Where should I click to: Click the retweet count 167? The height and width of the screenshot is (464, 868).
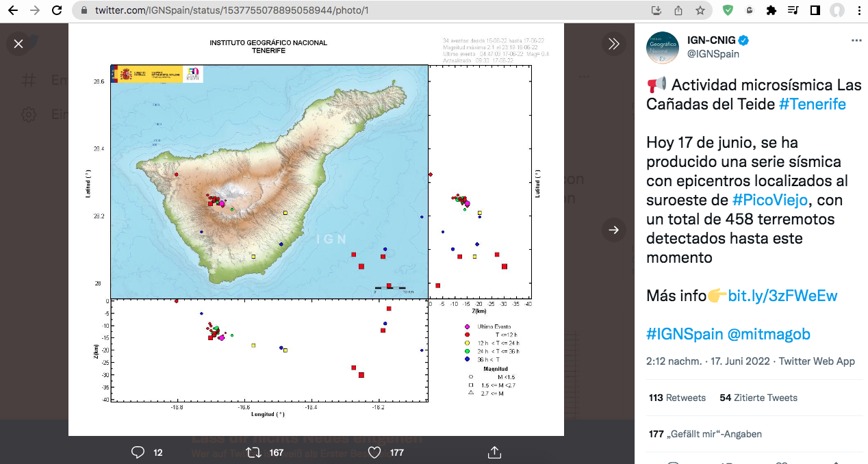click(277, 452)
